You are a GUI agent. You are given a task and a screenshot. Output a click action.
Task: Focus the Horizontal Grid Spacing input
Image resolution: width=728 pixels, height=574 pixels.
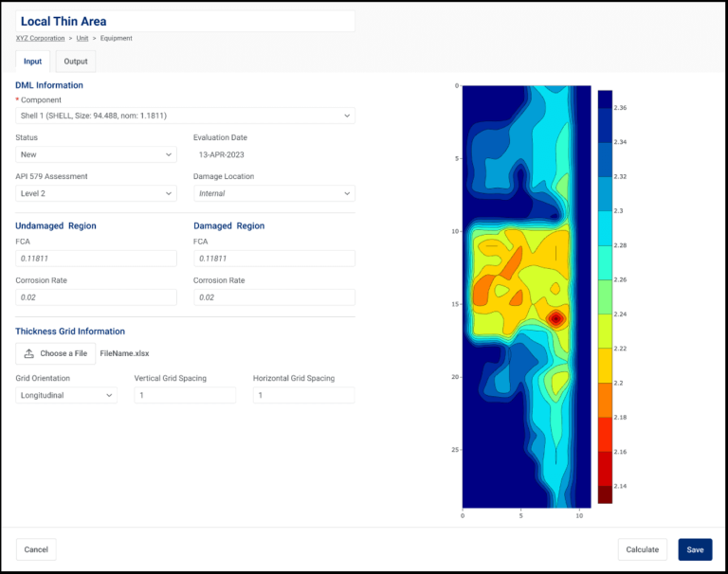(x=303, y=395)
